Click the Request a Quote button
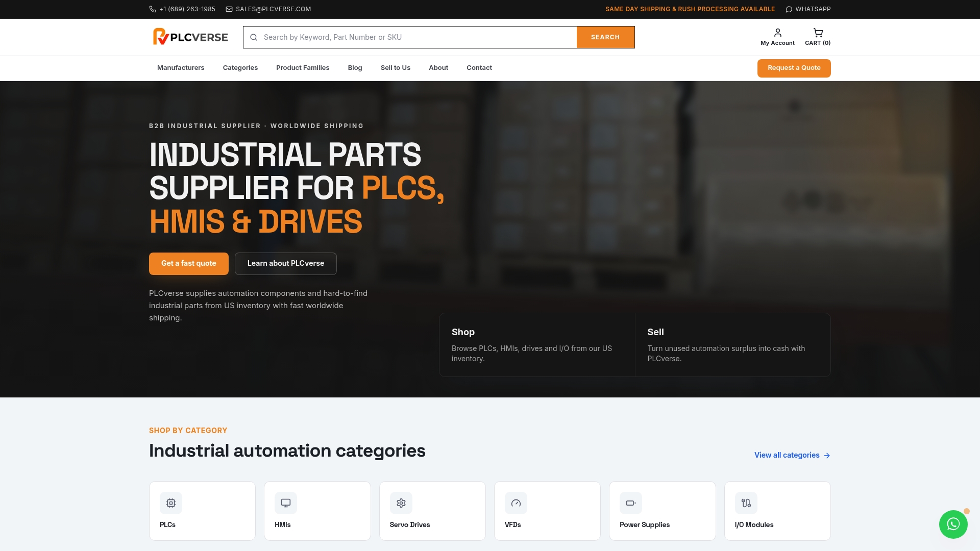 click(x=794, y=68)
